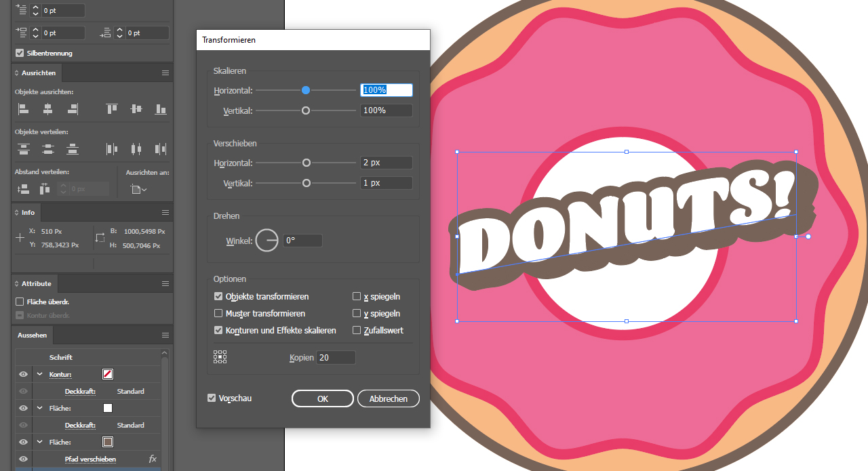Collapse the white Fläche attribute row

tap(39, 408)
